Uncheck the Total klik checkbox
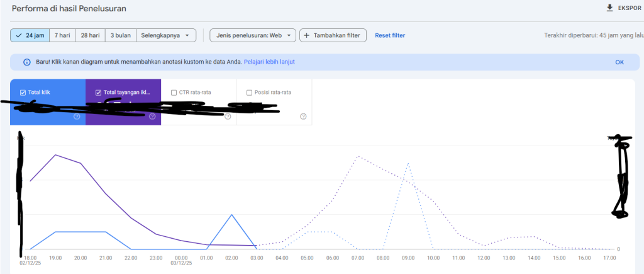The image size is (644, 274). 23,93
